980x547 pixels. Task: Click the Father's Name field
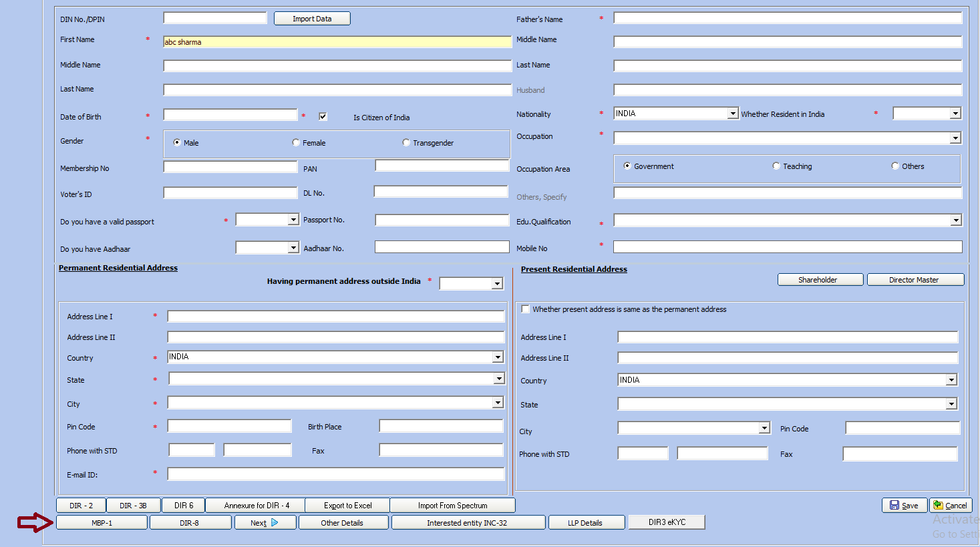click(x=788, y=18)
